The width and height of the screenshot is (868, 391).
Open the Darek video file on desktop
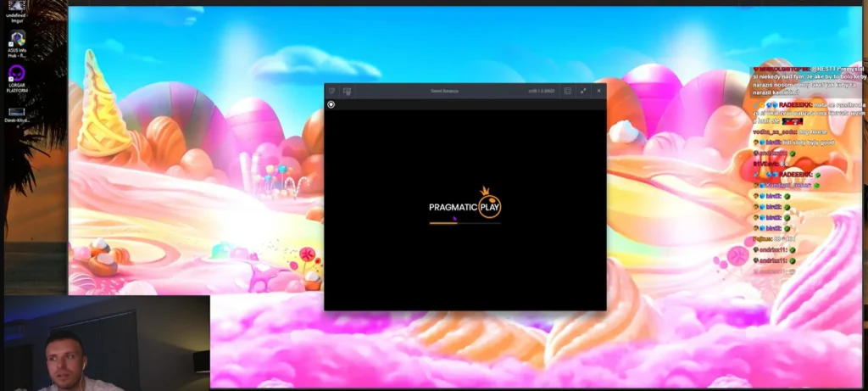click(16, 111)
